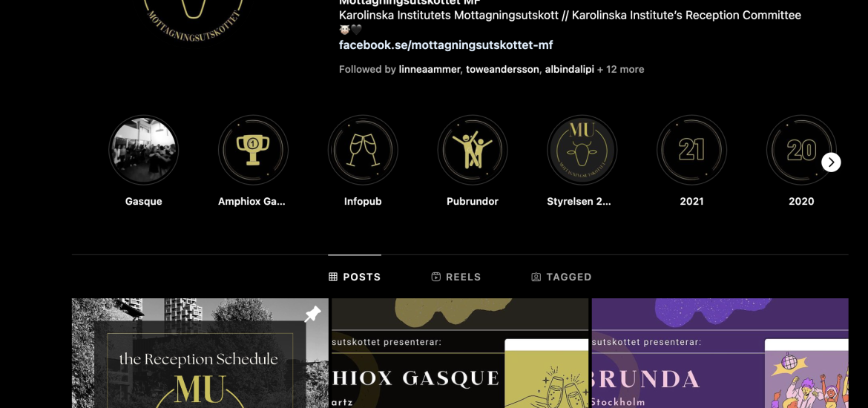Open the 2021 story highlight
This screenshot has height=408, width=868.
coord(691,150)
